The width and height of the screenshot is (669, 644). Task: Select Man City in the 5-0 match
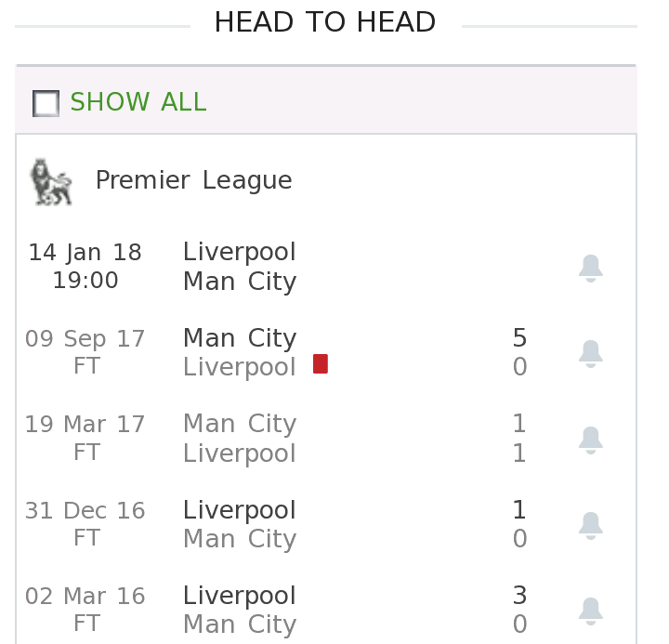click(240, 338)
